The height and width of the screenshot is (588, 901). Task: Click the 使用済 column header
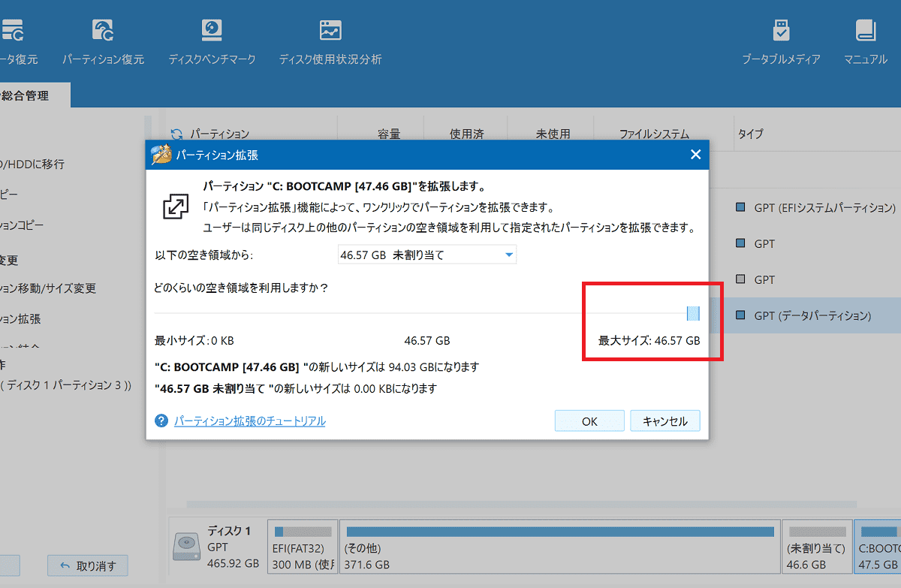click(466, 134)
